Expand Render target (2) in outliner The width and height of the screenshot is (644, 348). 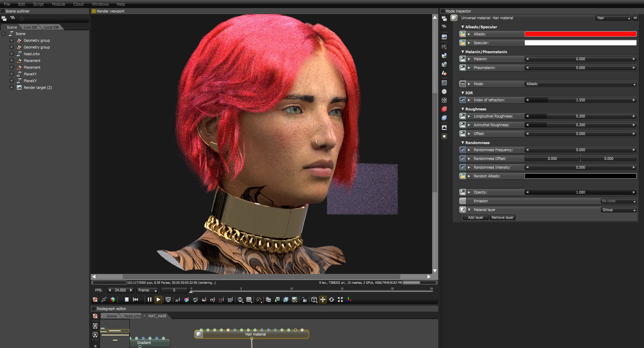pyautogui.click(x=11, y=88)
